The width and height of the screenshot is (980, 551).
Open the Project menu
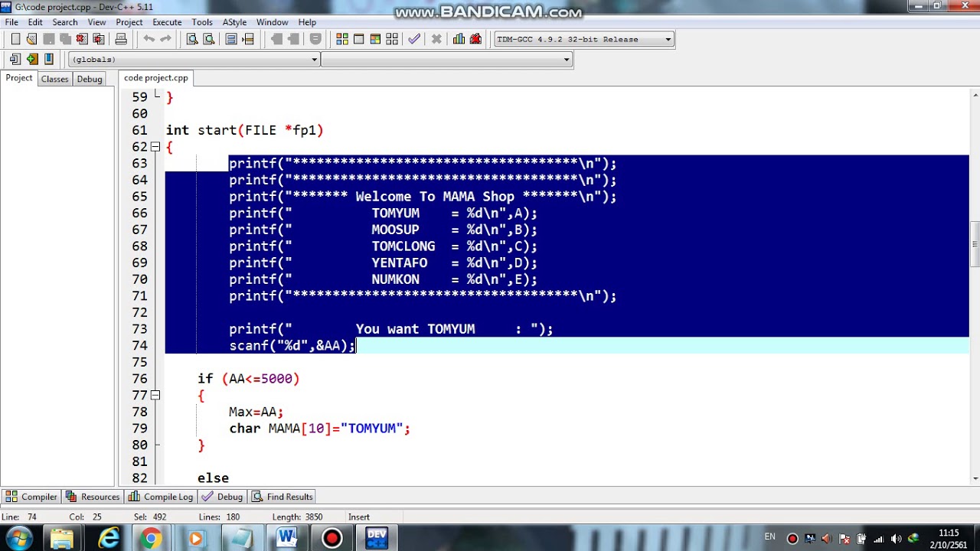pyautogui.click(x=129, y=22)
